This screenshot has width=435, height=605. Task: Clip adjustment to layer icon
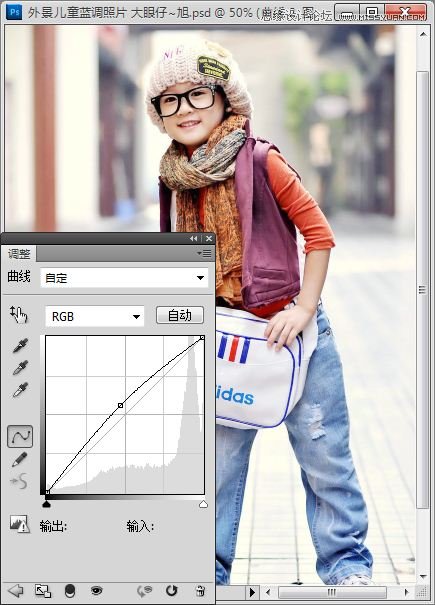coord(70,591)
